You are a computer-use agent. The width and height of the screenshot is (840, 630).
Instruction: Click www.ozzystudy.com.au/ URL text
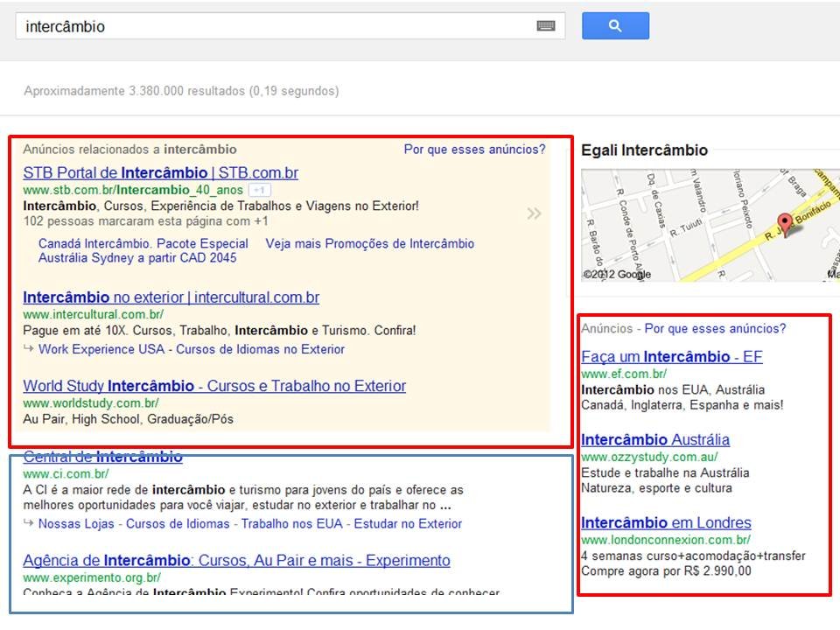point(649,457)
